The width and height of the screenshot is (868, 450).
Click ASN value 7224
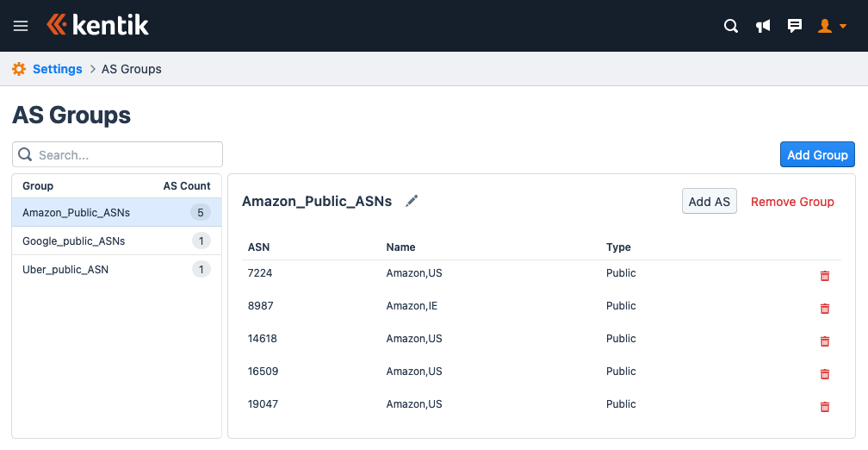click(x=260, y=272)
